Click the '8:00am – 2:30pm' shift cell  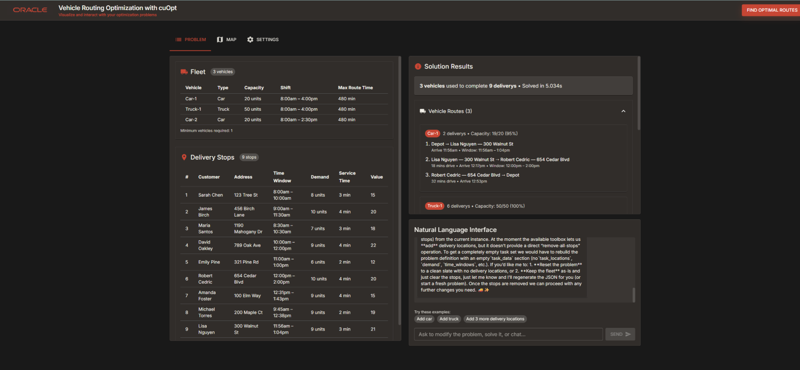tap(298, 120)
